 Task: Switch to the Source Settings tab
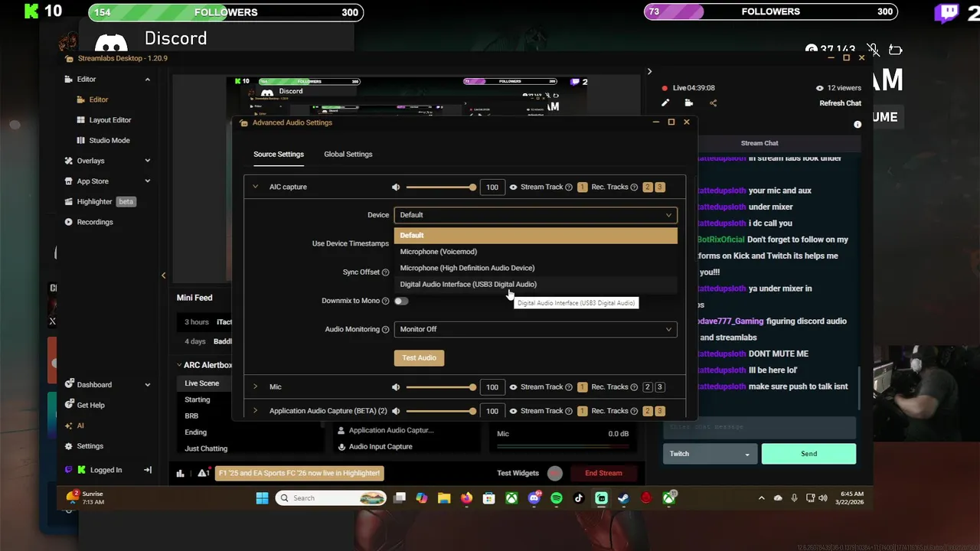coord(279,154)
